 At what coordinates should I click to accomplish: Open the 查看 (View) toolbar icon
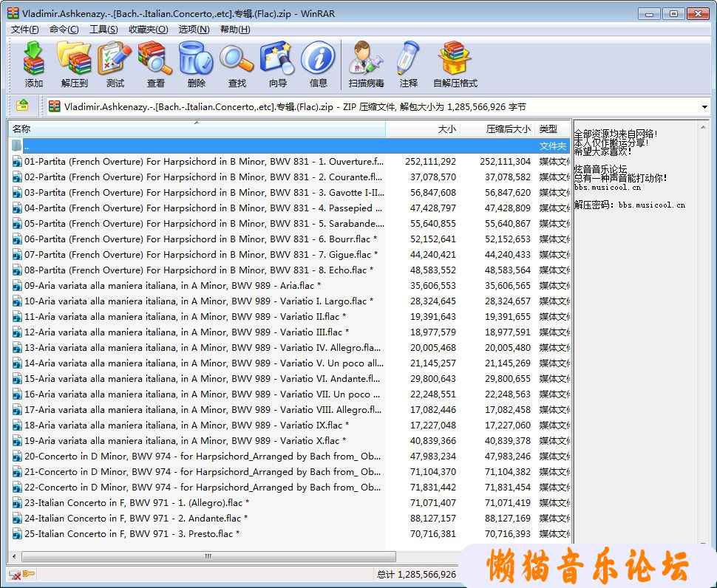[x=155, y=59]
